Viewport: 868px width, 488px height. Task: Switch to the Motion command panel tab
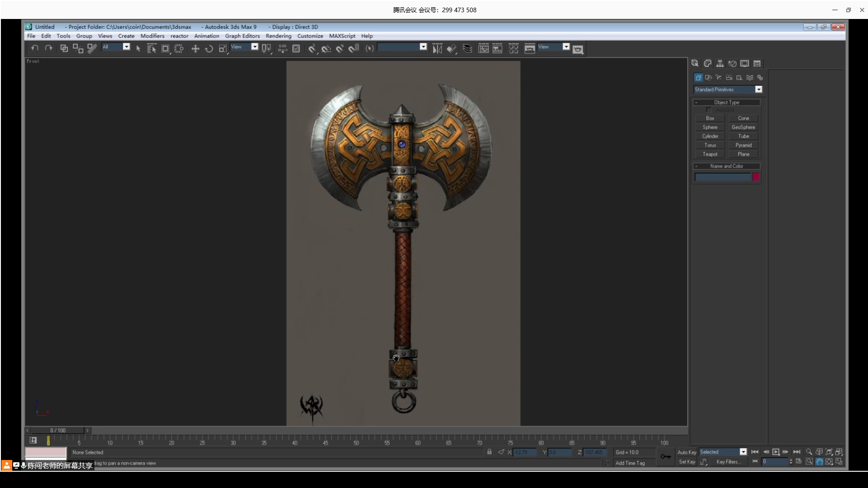tap(732, 64)
